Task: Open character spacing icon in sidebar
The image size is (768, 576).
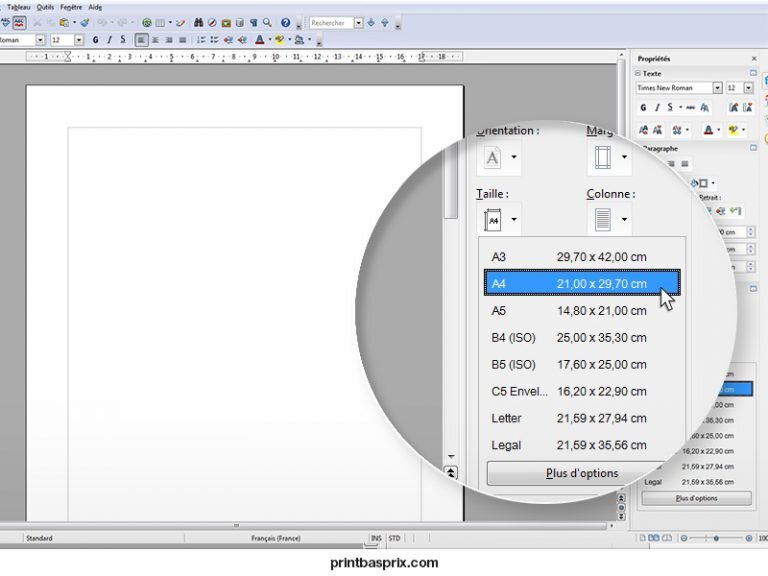Action: (677, 130)
